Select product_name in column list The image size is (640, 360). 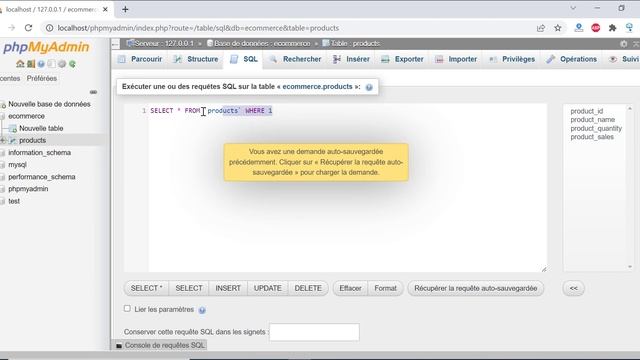[593, 120]
